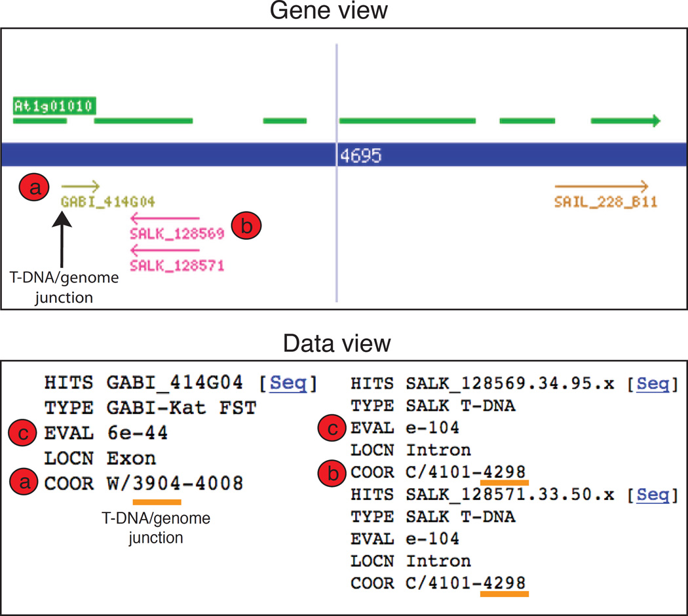Click the orange arrow above SAIL_228_B11

click(602, 186)
